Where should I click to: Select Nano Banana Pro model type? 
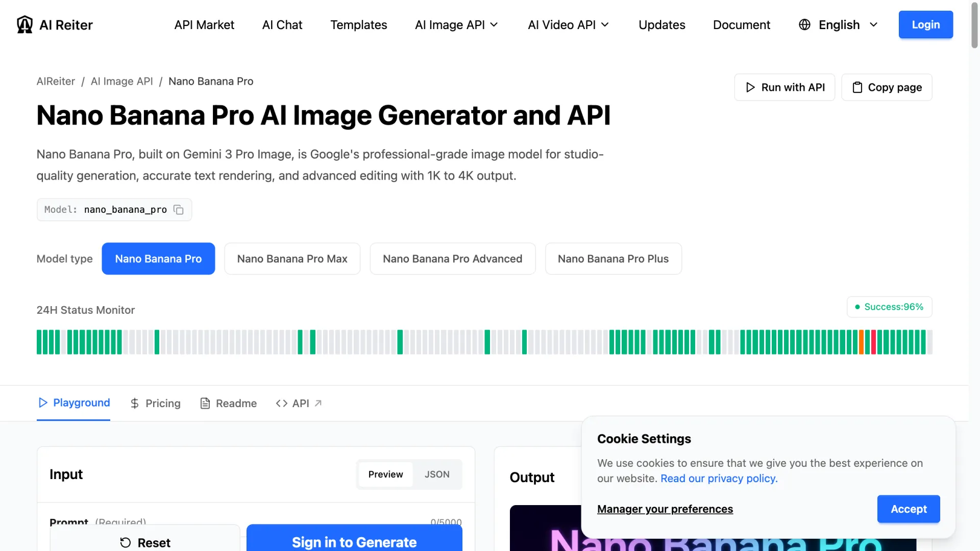158,259
